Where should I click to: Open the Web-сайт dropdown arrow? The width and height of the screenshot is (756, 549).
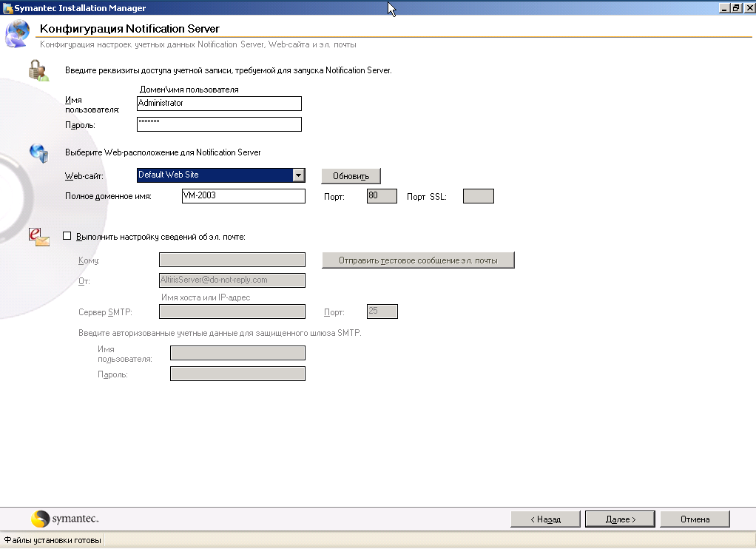point(298,175)
